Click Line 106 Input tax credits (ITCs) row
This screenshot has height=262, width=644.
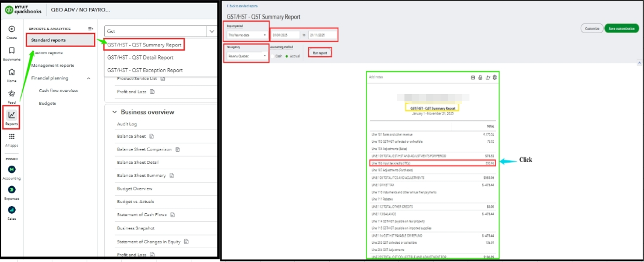pyautogui.click(x=433, y=163)
